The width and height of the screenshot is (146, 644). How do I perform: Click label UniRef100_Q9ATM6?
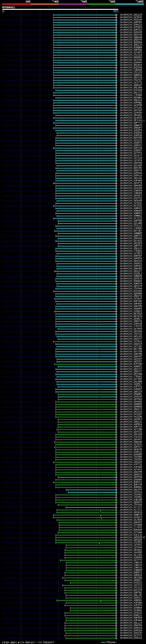[131, 354]
